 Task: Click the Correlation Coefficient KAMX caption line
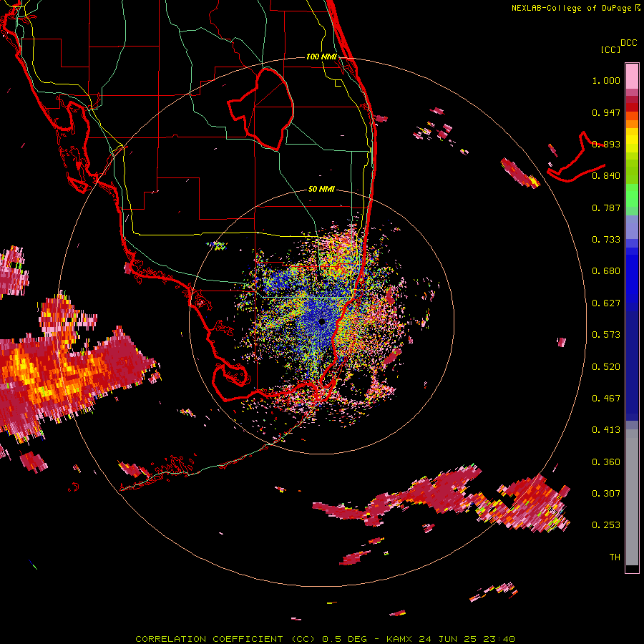[325, 639]
